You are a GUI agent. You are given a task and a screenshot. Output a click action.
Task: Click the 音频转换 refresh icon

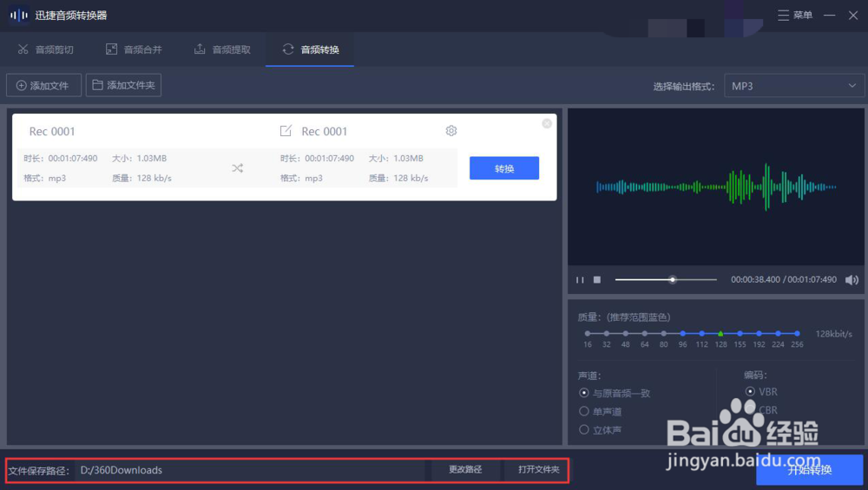click(288, 49)
